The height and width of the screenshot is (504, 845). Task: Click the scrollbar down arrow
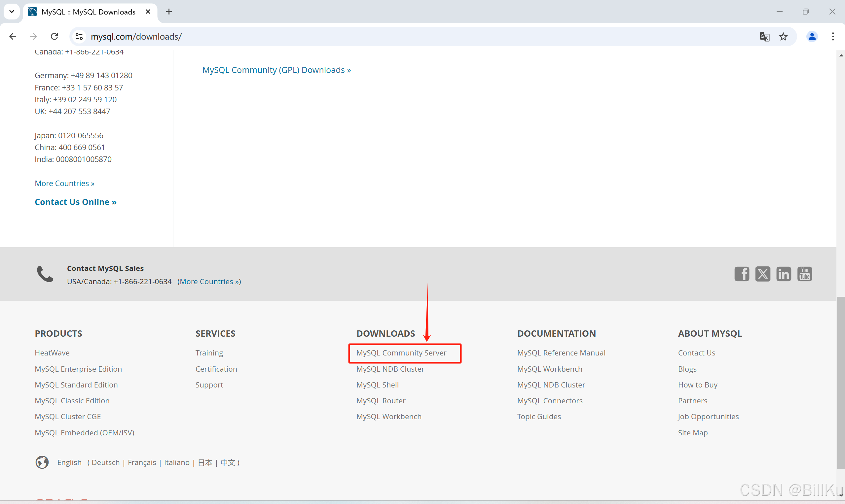841,496
